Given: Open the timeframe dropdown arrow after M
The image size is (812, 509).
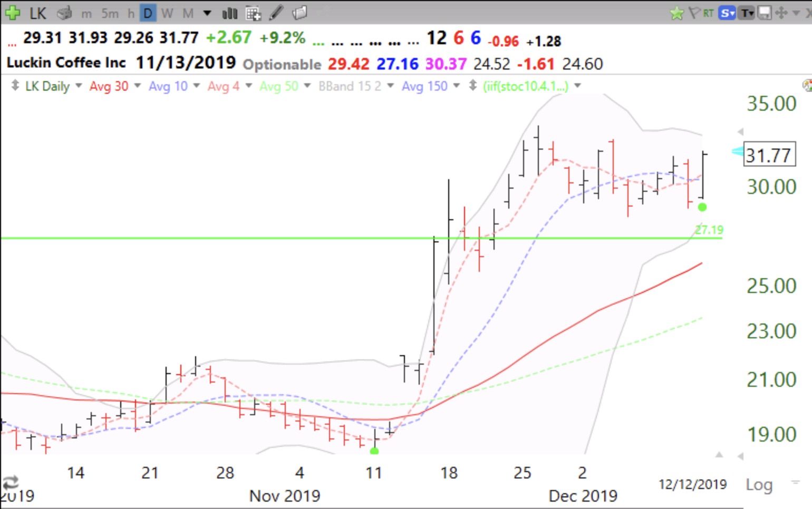Looking at the screenshot, I should click(207, 13).
